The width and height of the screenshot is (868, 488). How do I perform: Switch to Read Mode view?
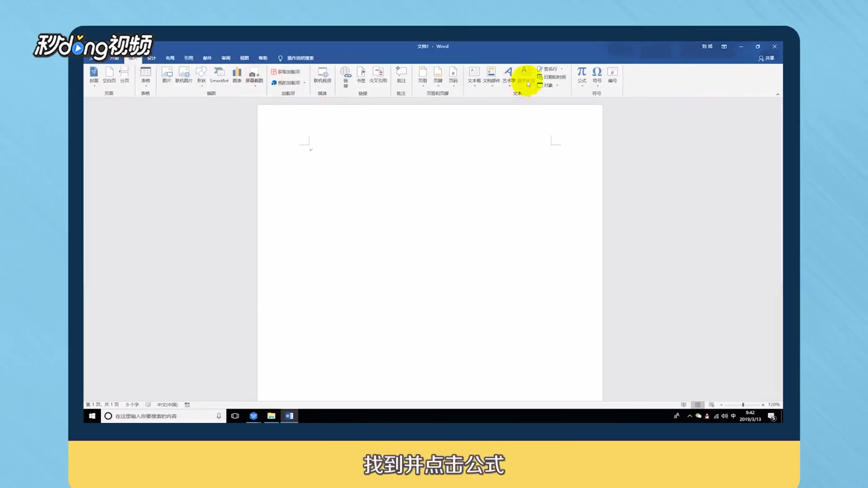click(x=684, y=405)
